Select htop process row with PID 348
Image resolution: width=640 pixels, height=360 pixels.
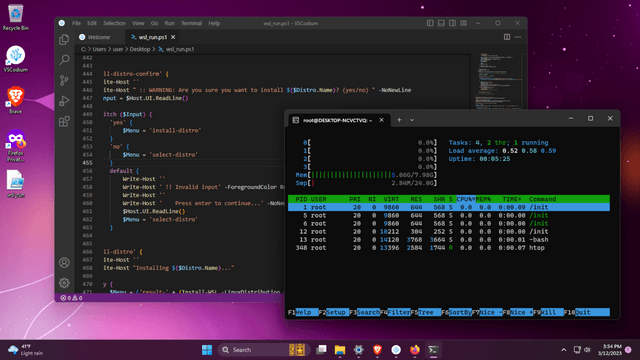click(x=449, y=248)
